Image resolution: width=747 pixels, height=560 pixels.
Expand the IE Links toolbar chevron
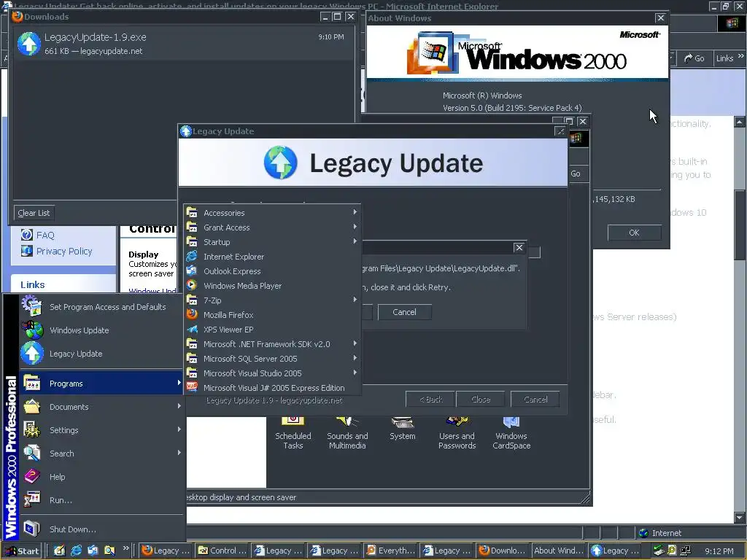[741, 56]
